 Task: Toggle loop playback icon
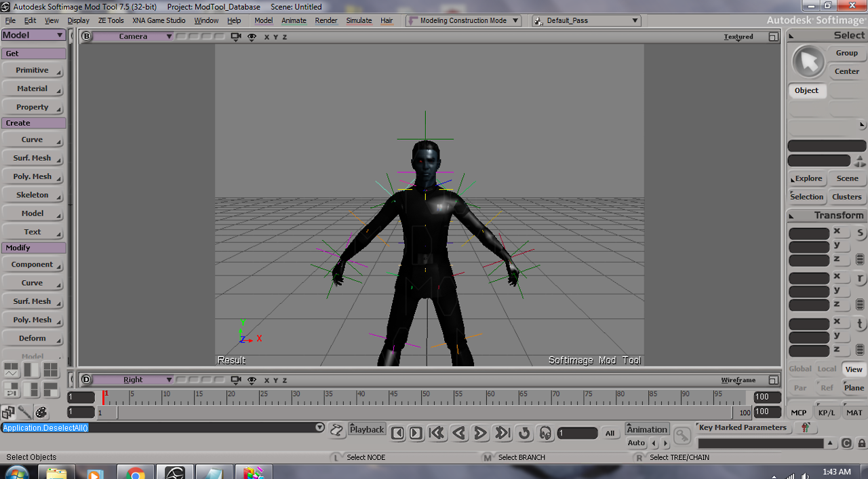[524, 433]
